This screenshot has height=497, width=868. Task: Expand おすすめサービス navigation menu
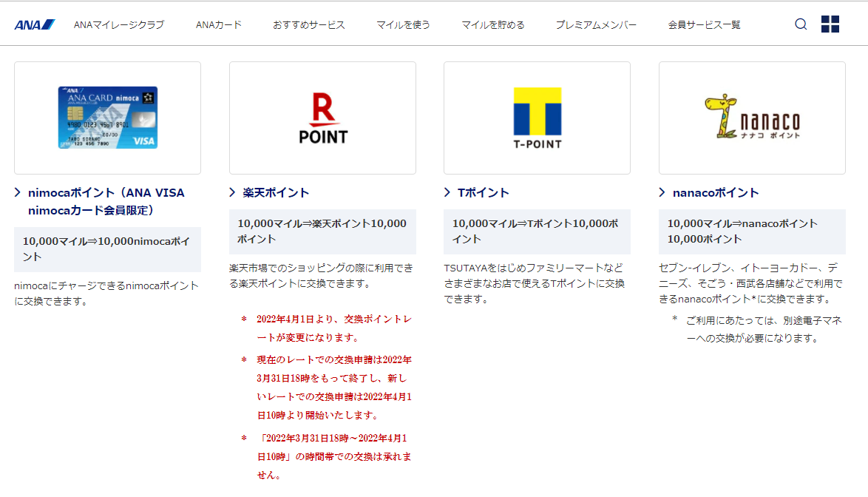(309, 24)
